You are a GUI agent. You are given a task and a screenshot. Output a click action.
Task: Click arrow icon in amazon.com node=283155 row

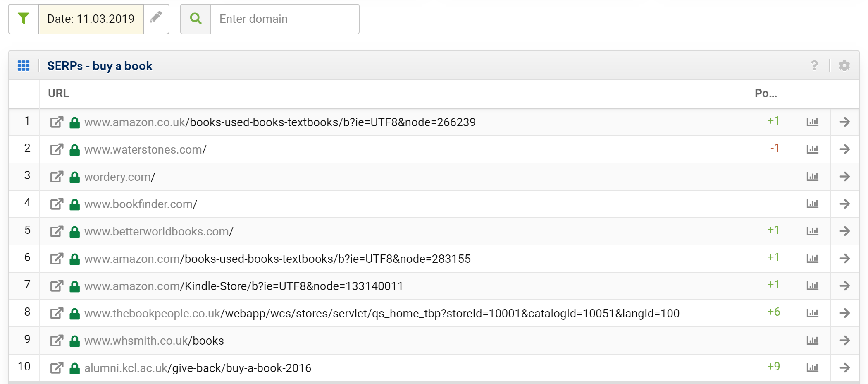click(845, 259)
